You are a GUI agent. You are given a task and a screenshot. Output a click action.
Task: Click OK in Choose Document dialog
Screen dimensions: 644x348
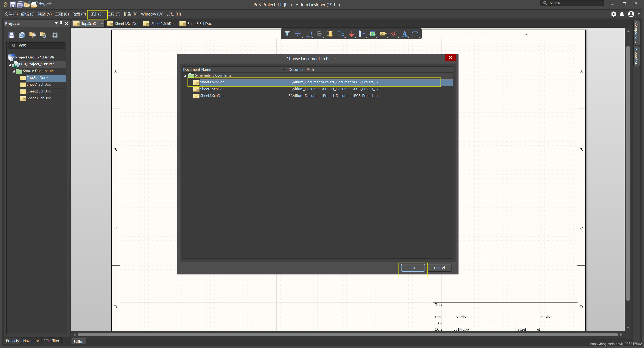(412, 268)
